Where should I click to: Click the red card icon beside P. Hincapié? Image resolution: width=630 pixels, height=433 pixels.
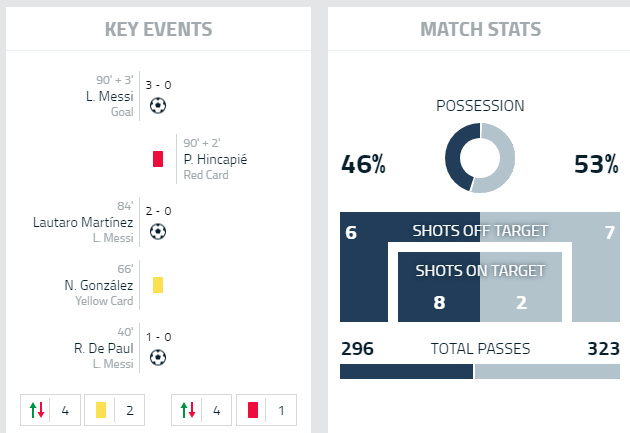(x=157, y=158)
